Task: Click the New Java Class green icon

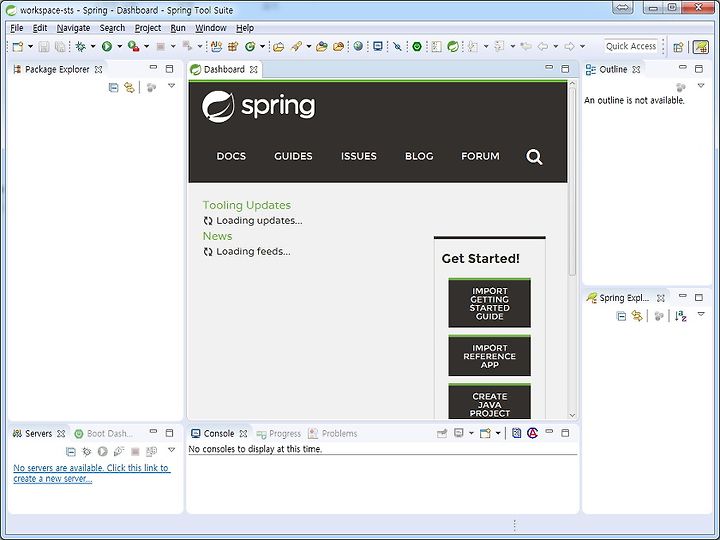Action: pos(250,46)
